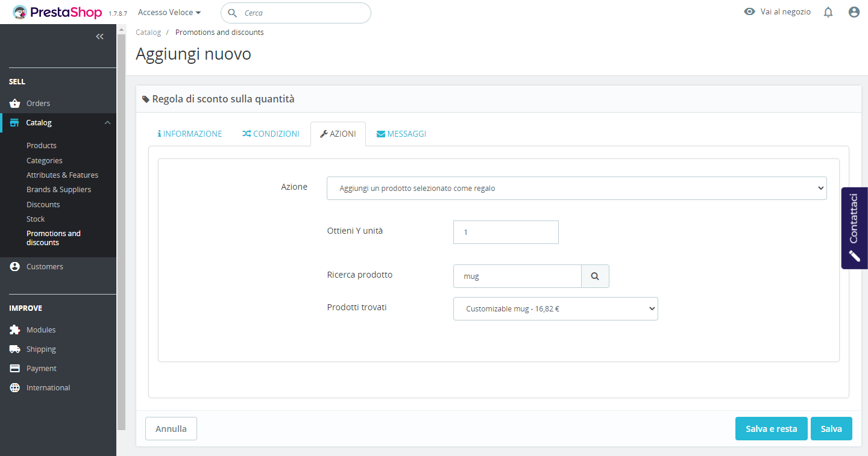This screenshot has width=868, height=456.
Task: Open Stock in the sidebar
Action: coord(36,219)
